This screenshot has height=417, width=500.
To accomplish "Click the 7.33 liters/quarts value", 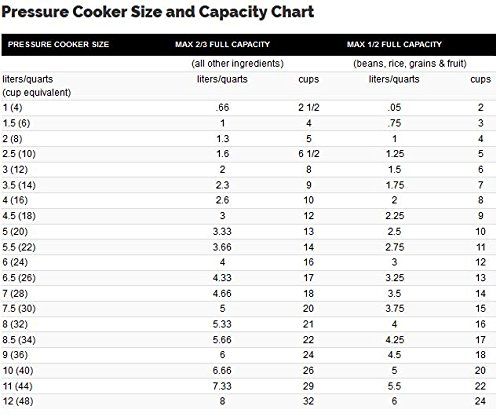I will pyautogui.click(x=222, y=386).
